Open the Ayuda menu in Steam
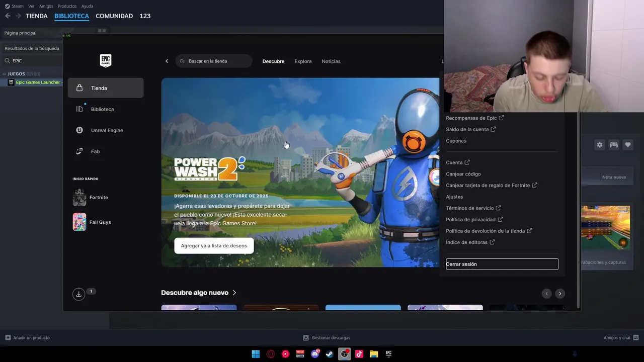The height and width of the screenshot is (362, 644). pyautogui.click(x=87, y=6)
